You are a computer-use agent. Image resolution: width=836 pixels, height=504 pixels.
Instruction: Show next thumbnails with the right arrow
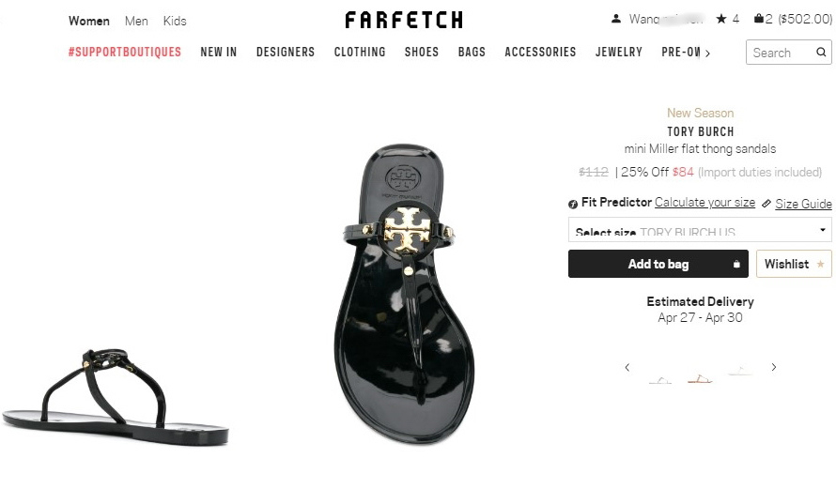(x=774, y=367)
